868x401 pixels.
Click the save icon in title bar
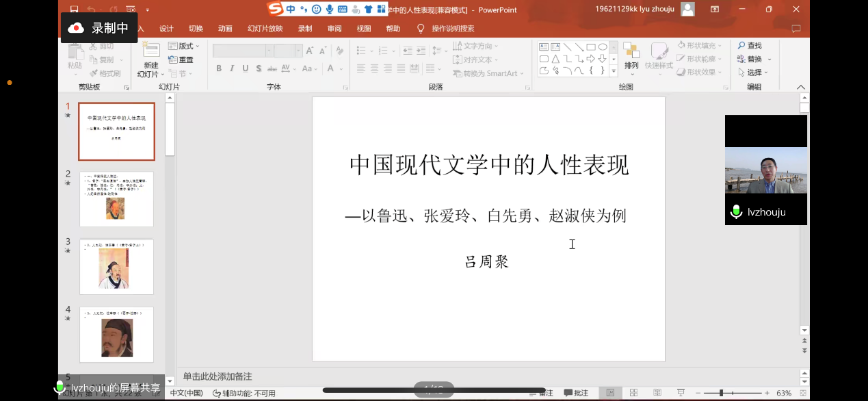[x=74, y=10]
